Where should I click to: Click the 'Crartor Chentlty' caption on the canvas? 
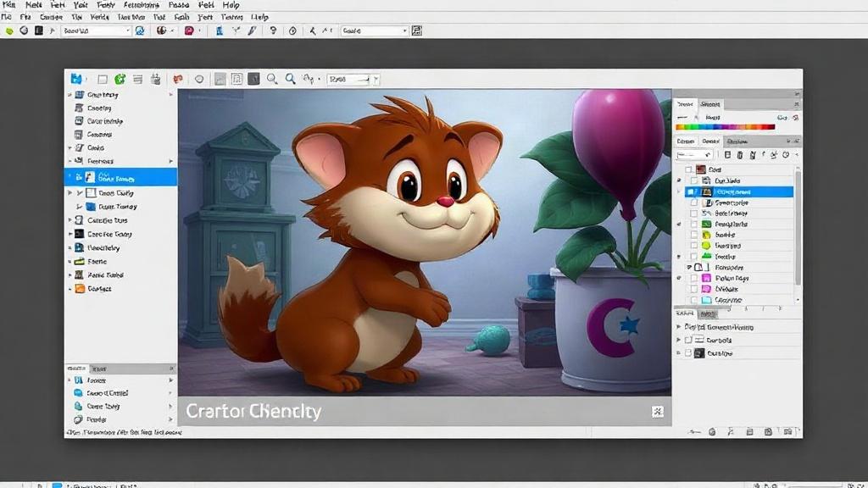[253, 411]
